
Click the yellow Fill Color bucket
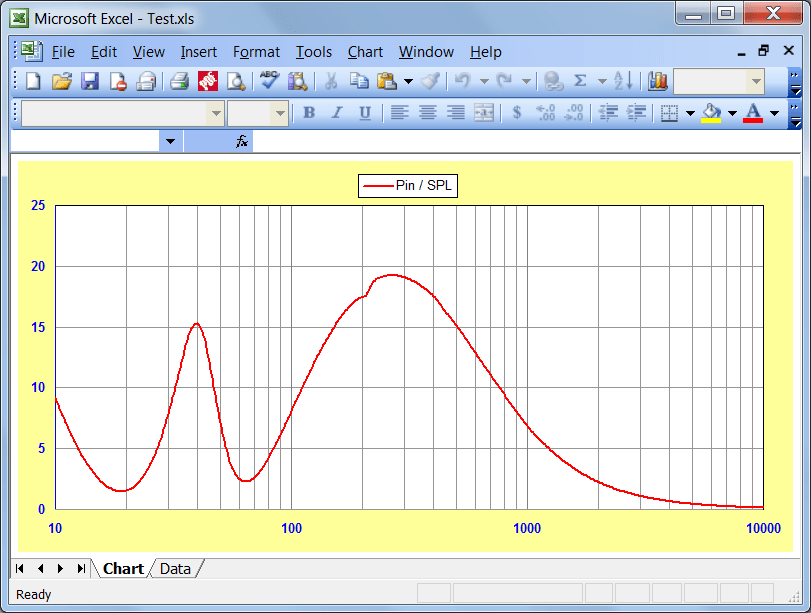(711, 112)
